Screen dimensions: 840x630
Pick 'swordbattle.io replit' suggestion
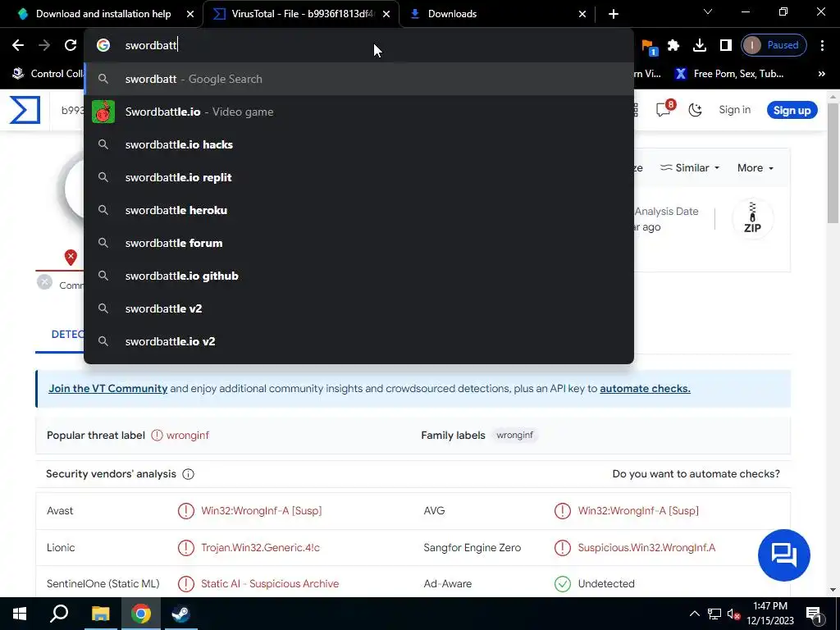[359, 177]
